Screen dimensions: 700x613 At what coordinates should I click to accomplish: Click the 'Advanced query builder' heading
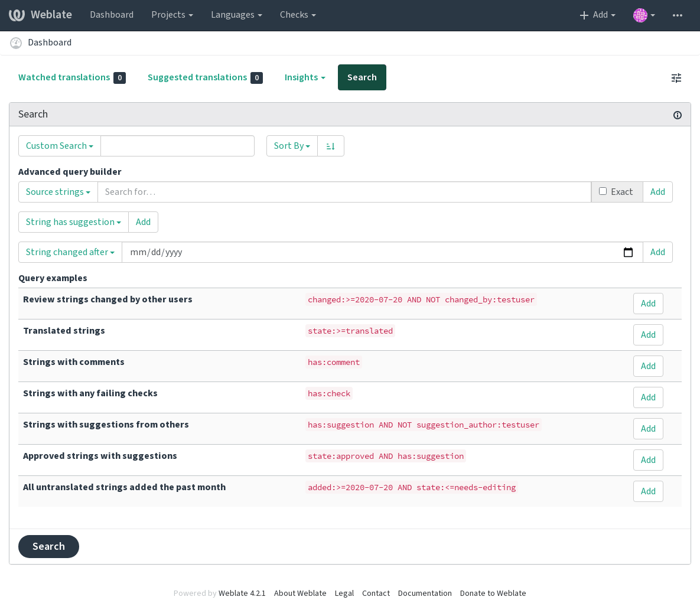pyautogui.click(x=70, y=172)
